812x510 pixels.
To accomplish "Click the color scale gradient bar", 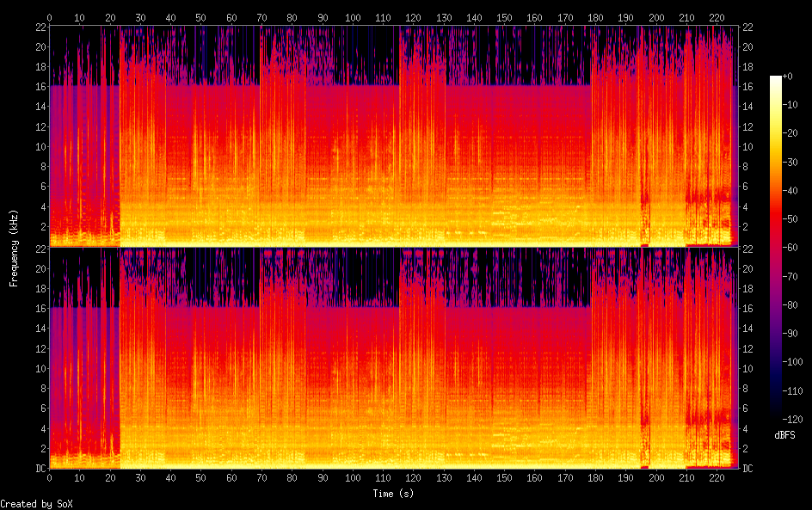I will point(775,248).
